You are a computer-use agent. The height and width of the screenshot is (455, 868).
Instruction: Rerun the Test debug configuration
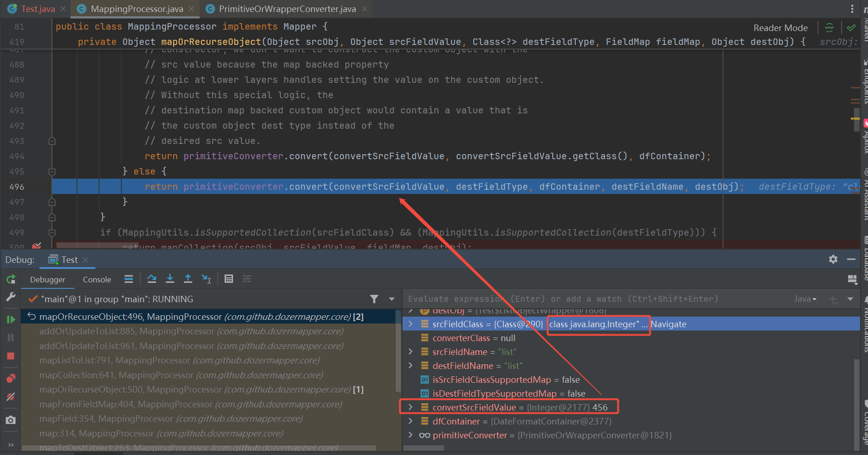tap(11, 279)
